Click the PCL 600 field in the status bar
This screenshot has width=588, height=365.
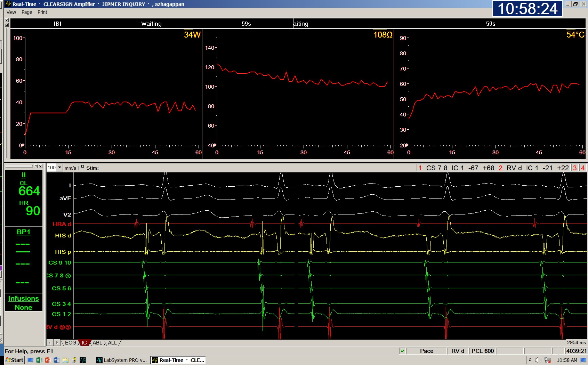(x=483, y=351)
